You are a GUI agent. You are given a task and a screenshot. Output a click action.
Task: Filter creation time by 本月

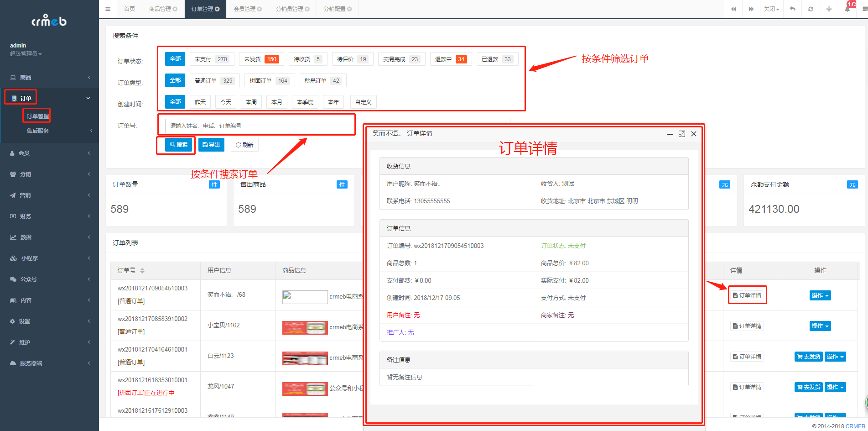coord(276,102)
